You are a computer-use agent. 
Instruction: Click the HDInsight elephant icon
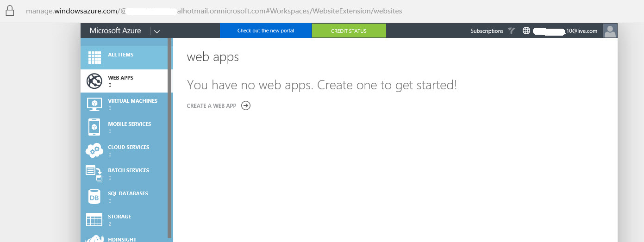pyautogui.click(x=94, y=239)
